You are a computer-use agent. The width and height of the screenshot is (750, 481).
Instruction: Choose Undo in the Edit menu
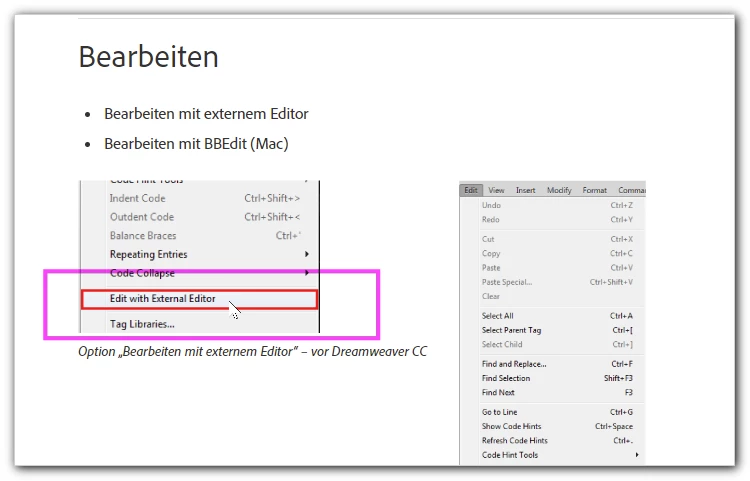(x=557, y=205)
